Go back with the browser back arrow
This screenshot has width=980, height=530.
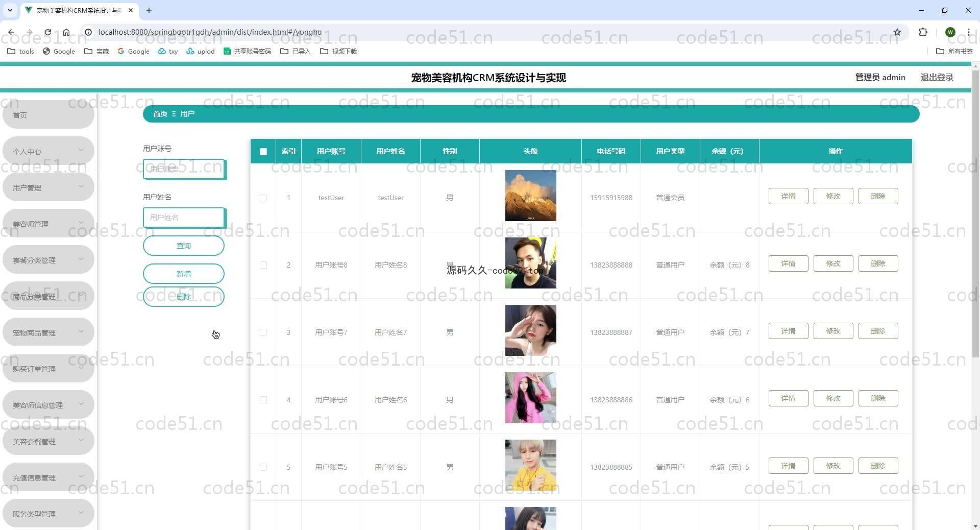[x=11, y=32]
